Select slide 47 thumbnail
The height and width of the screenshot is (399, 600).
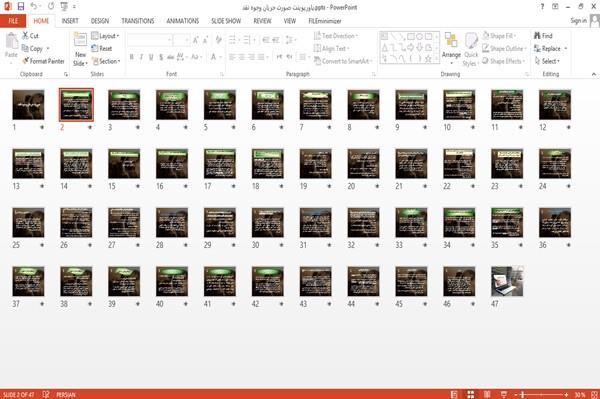[x=507, y=281]
